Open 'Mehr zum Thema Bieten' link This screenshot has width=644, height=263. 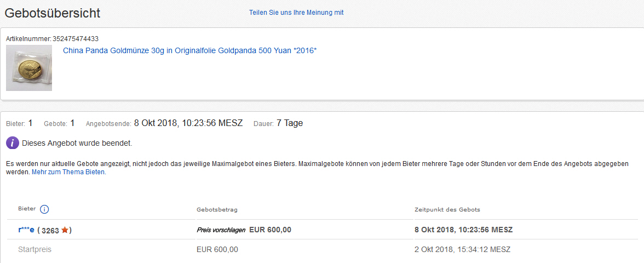(68, 172)
